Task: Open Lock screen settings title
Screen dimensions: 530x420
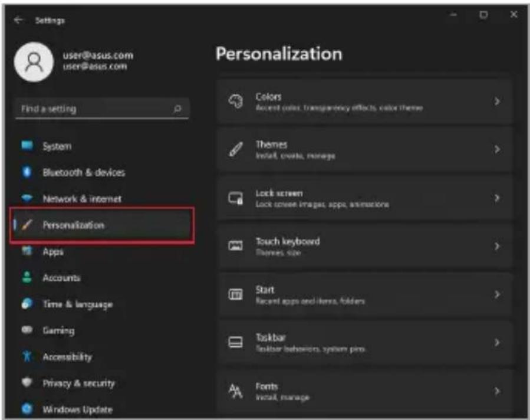Action: [279, 193]
